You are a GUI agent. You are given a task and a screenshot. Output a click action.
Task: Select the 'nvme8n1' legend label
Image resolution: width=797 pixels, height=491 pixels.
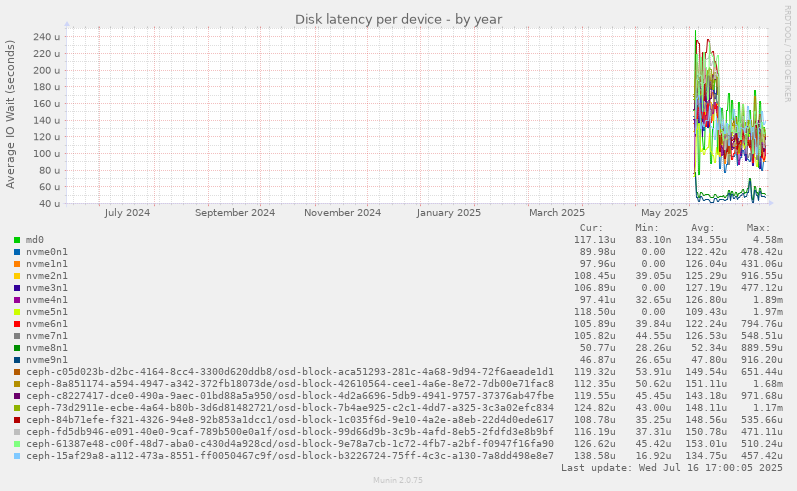47,348
